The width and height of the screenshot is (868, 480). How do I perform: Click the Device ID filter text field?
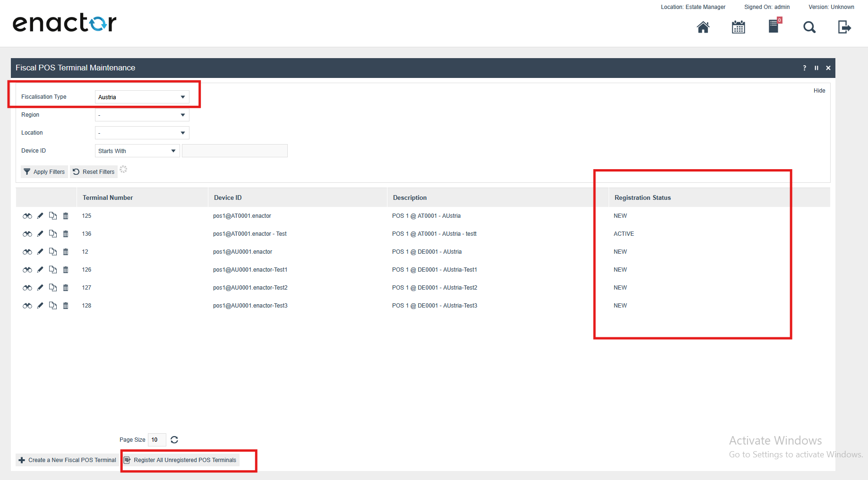(235, 151)
